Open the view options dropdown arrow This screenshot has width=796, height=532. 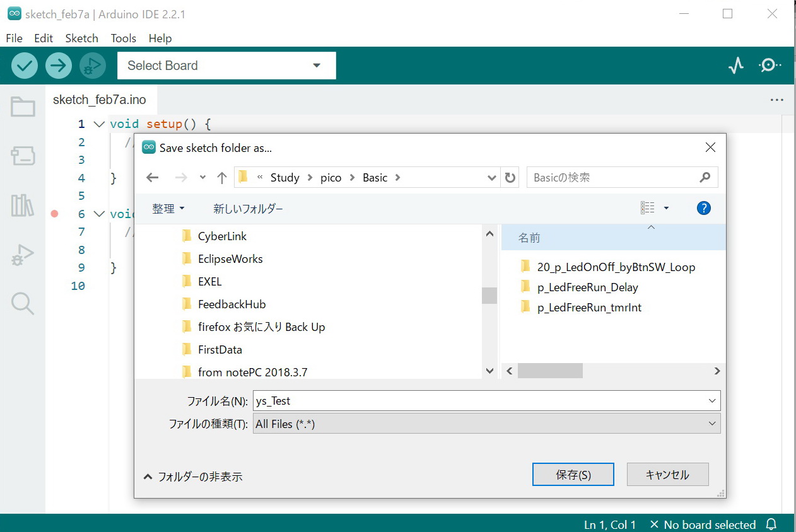coord(666,208)
